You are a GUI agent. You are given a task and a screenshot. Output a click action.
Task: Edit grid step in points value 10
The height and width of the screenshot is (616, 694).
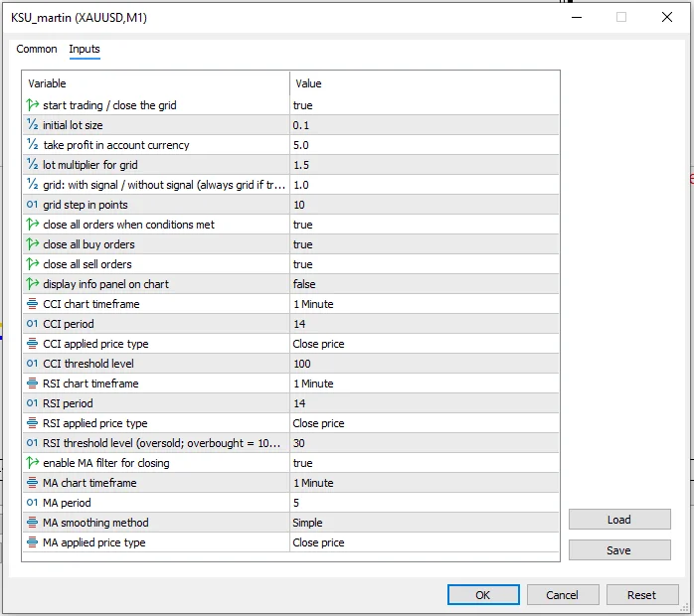[x=424, y=205]
